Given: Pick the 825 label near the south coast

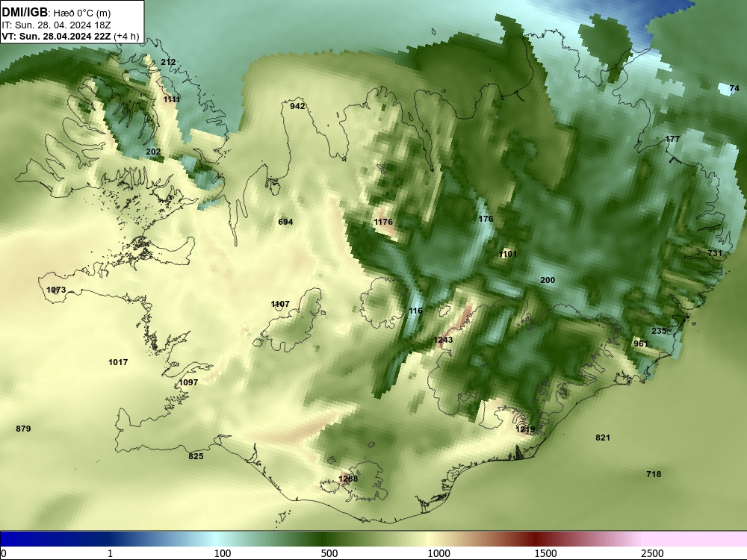Looking at the screenshot, I should 196,456.
